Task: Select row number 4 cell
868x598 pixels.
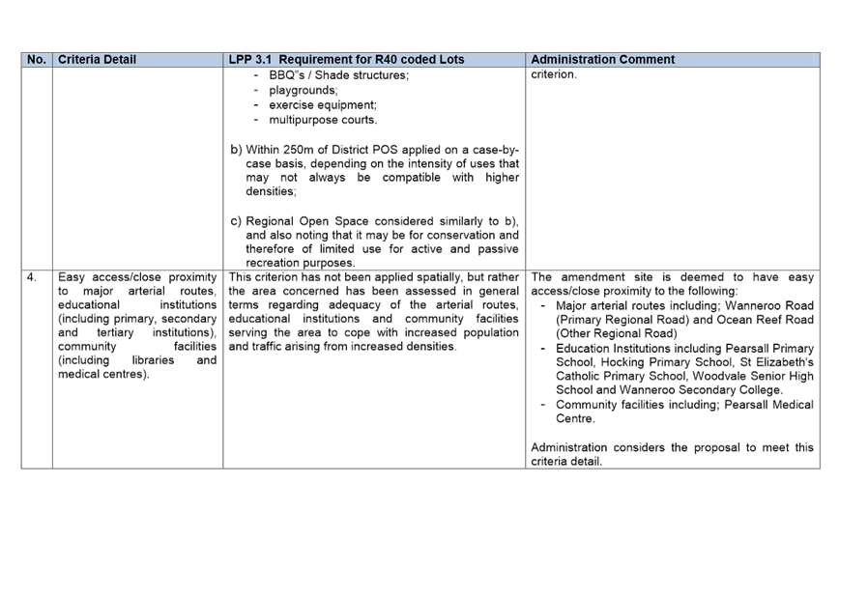Action: 32,277
